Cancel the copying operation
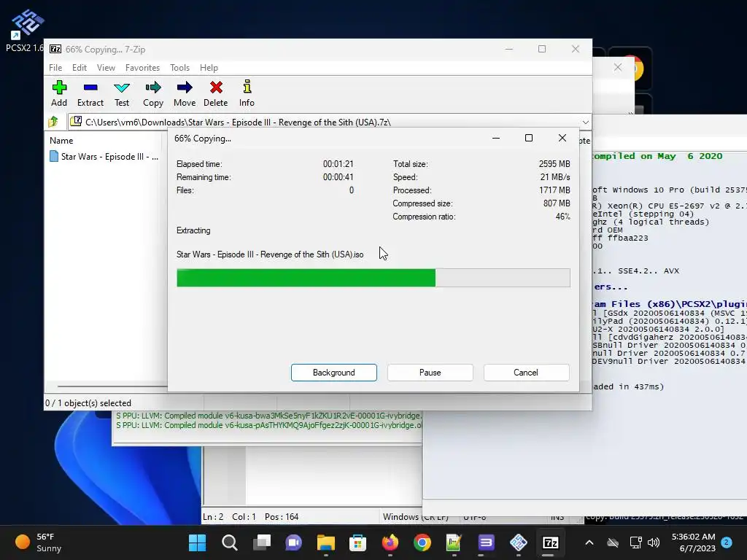 (526, 373)
